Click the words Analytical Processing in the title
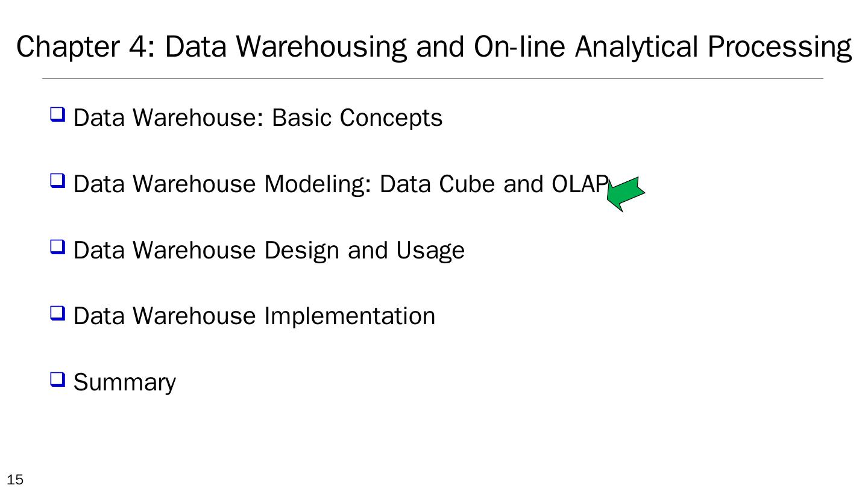 tap(713, 46)
